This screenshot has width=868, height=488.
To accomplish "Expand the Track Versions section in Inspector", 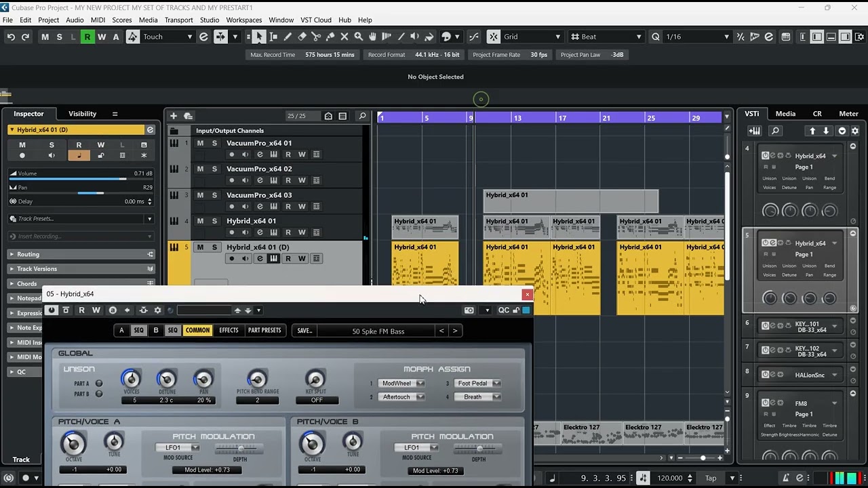I will (x=81, y=268).
